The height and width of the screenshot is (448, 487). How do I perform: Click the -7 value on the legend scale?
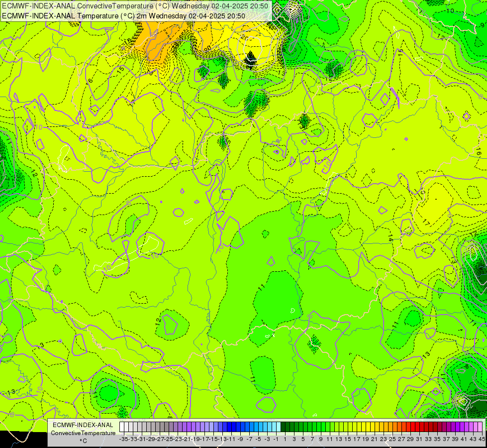pyautogui.click(x=249, y=439)
